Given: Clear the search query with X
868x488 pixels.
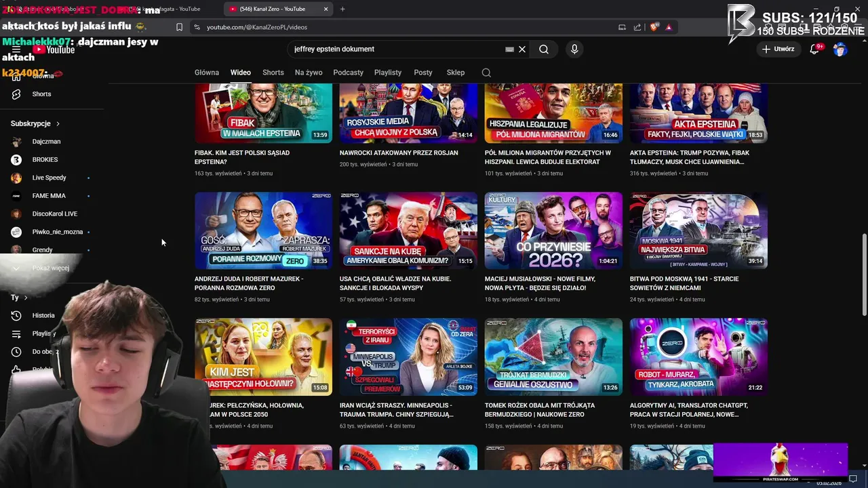Looking at the screenshot, I should (522, 49).
